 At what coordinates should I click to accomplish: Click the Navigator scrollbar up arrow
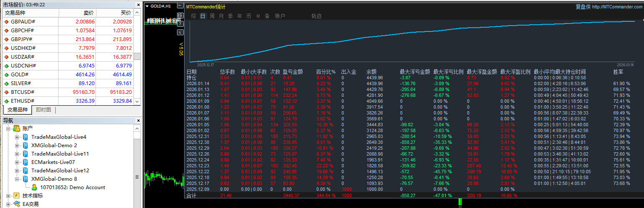coord(137,128)
